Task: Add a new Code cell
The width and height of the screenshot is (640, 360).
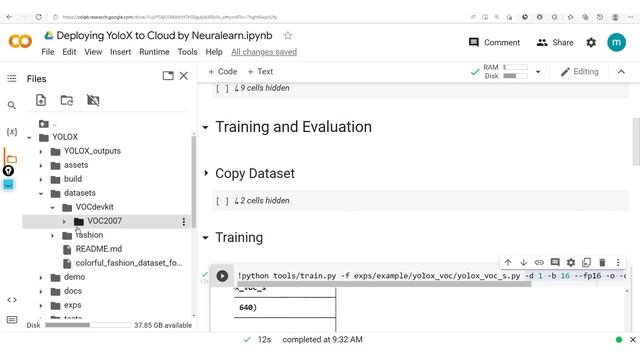Action: 222,71
